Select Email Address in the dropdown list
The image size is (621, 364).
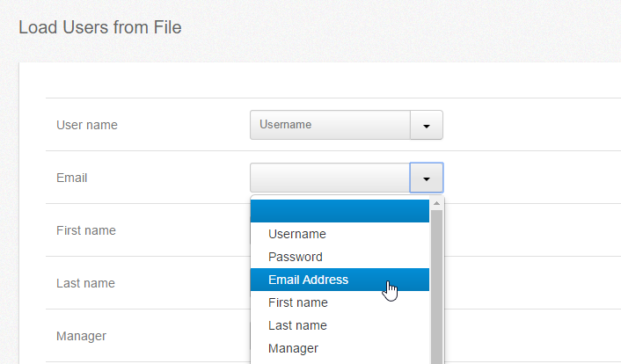(x=340, y=280)
